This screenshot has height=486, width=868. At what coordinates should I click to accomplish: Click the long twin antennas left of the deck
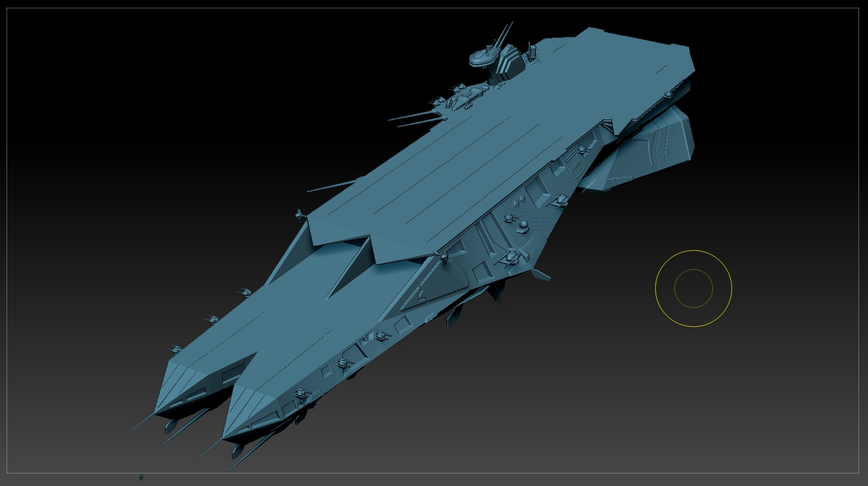pos(417,118)
